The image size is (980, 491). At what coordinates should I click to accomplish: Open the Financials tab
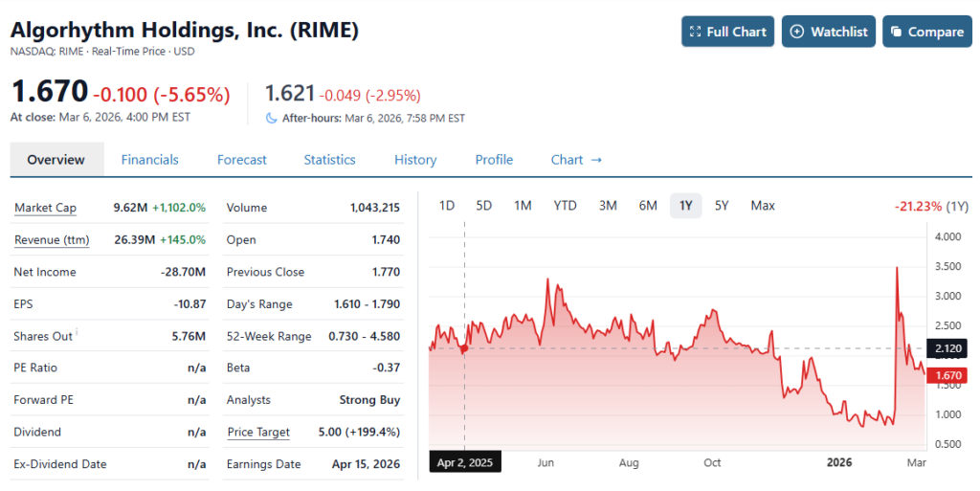[149, 160]
